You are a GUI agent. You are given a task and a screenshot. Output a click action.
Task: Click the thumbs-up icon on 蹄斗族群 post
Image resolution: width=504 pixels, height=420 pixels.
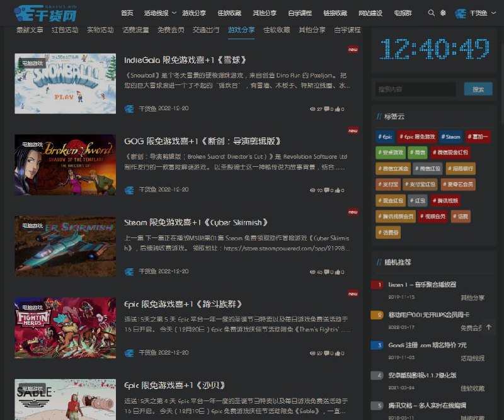pyautogui.click(x=338, y=353)
